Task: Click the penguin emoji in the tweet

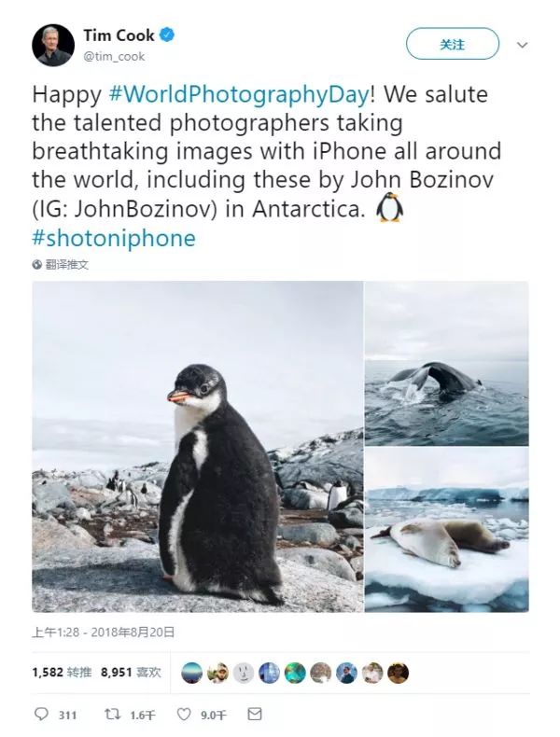Action: tap(389, 207)
